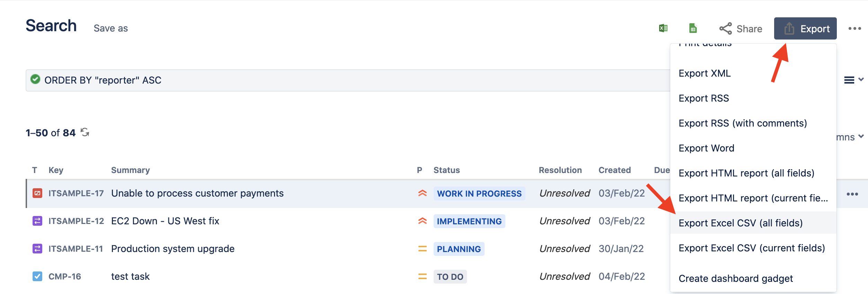Open issue ITSAMPLE-12

click(76, 221)
